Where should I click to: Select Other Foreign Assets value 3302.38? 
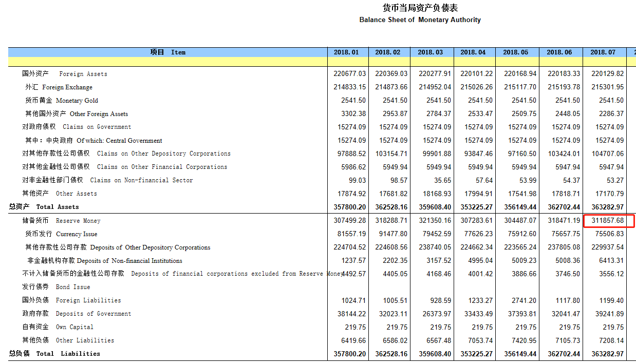(354, 114)
